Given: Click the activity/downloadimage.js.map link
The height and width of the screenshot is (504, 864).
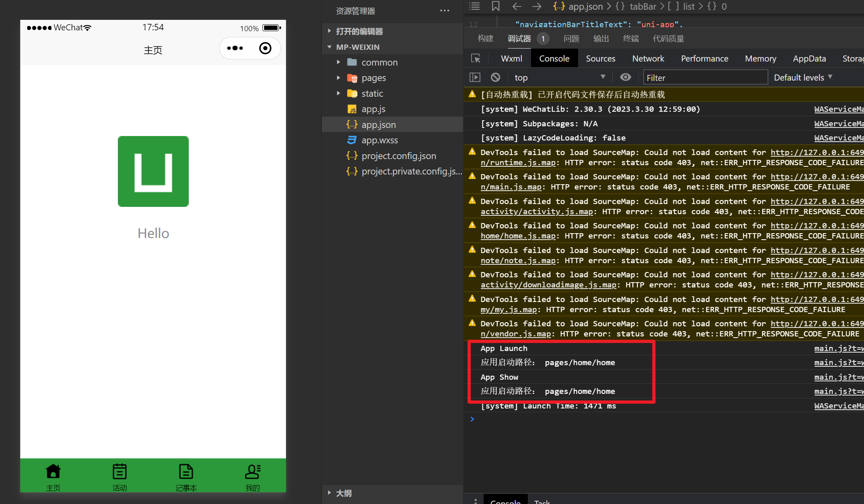Looking at the screenshot, I should 548,285.
